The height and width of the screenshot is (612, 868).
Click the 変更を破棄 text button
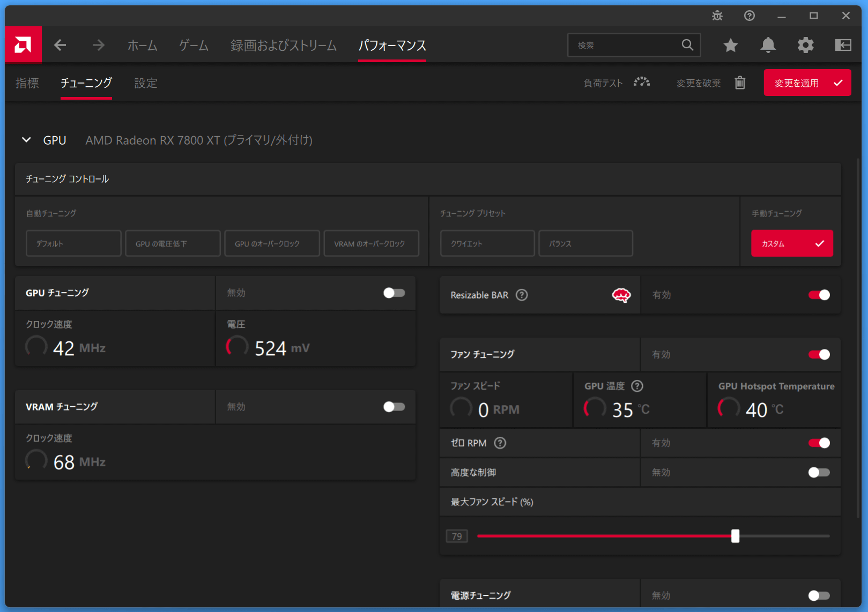pyautogui.click(x=699, y=83)
